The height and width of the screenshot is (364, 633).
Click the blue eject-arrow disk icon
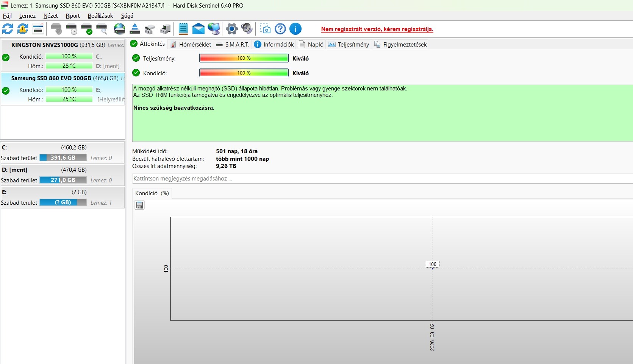(x=135, y=29)
